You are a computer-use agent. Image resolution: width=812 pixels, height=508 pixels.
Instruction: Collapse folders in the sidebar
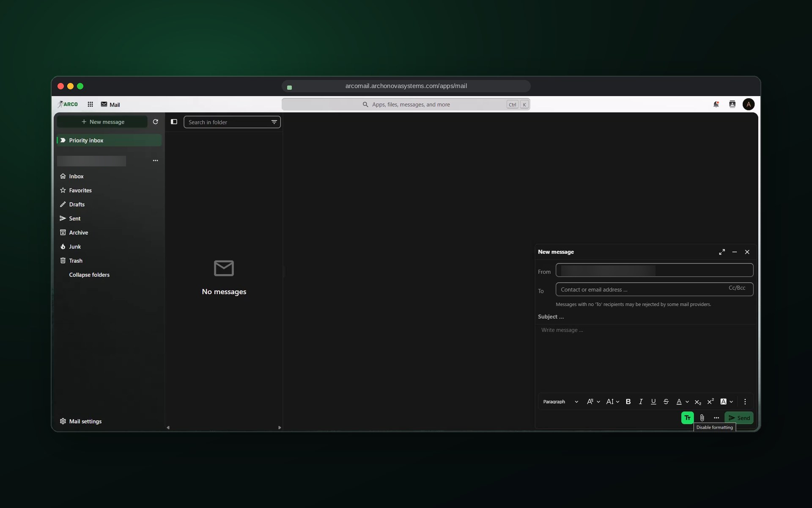click(x=89, y=275)
